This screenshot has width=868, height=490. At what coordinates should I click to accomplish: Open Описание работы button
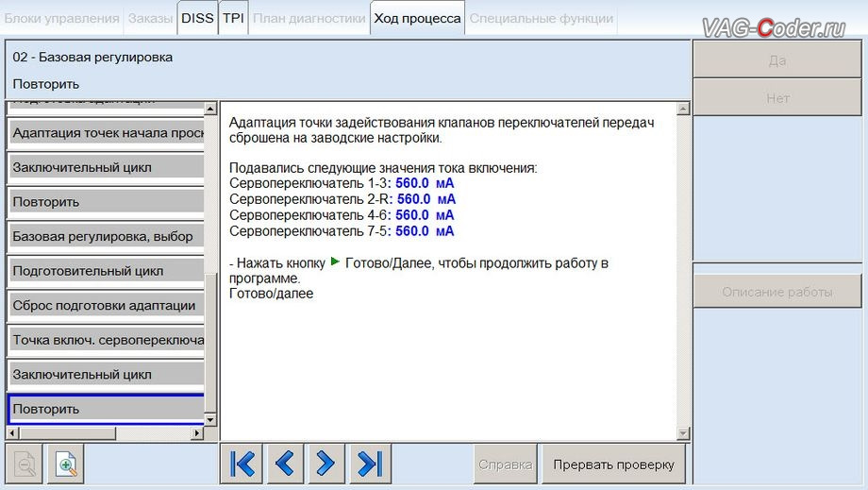[777, 292]
